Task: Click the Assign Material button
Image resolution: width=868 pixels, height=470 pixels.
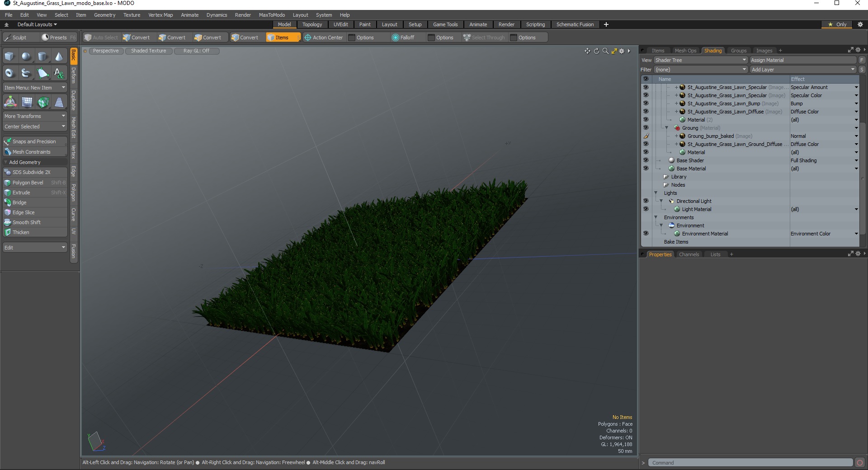Action: 803,60
